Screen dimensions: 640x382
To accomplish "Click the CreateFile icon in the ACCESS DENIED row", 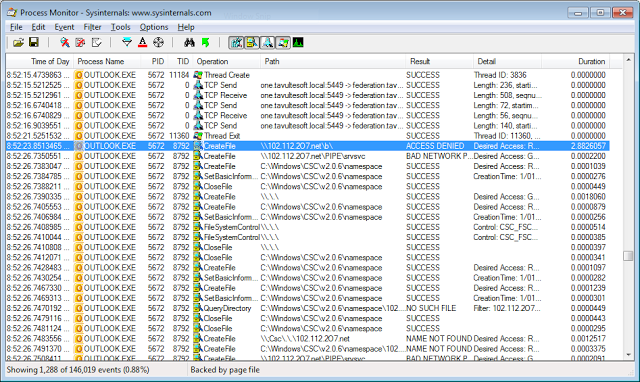I will coord(198,146).
